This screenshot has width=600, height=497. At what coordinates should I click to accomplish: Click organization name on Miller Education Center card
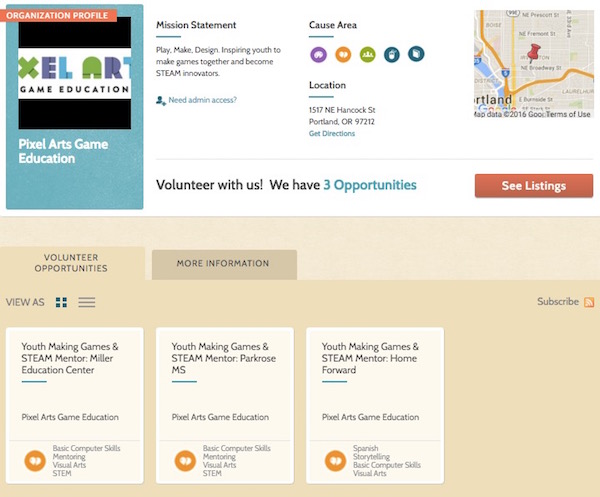coord(70,417)
